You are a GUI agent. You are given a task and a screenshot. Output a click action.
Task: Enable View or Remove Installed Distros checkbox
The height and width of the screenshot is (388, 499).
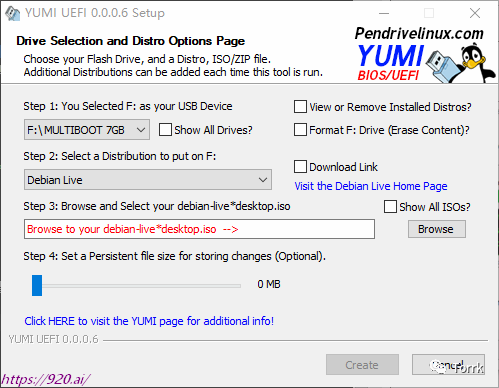click(300, 107)
